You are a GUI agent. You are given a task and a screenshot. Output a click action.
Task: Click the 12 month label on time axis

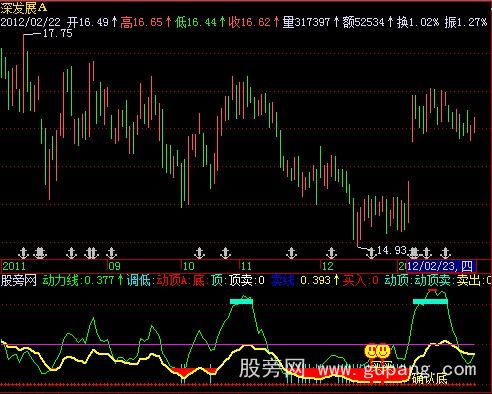click(328, 266)
